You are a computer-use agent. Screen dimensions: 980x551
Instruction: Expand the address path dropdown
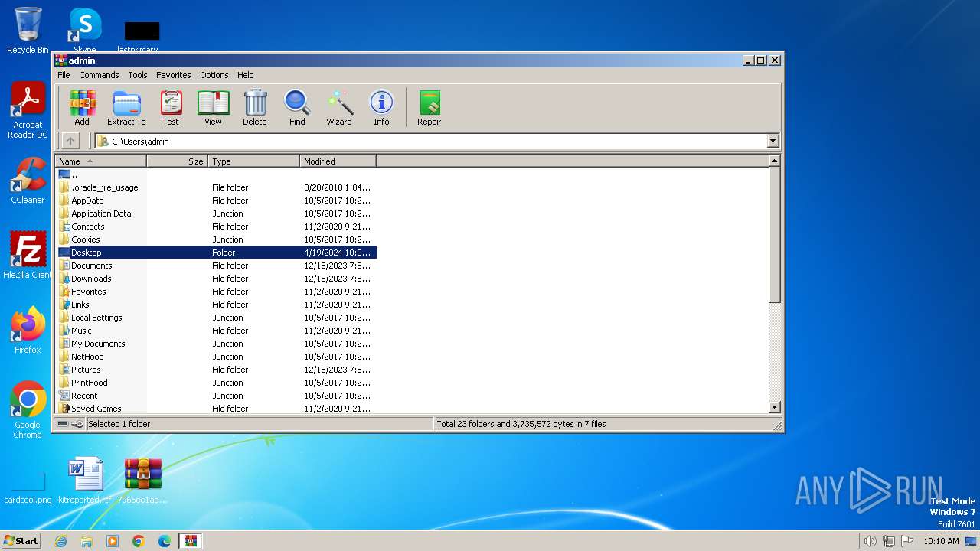pos(773,141)
